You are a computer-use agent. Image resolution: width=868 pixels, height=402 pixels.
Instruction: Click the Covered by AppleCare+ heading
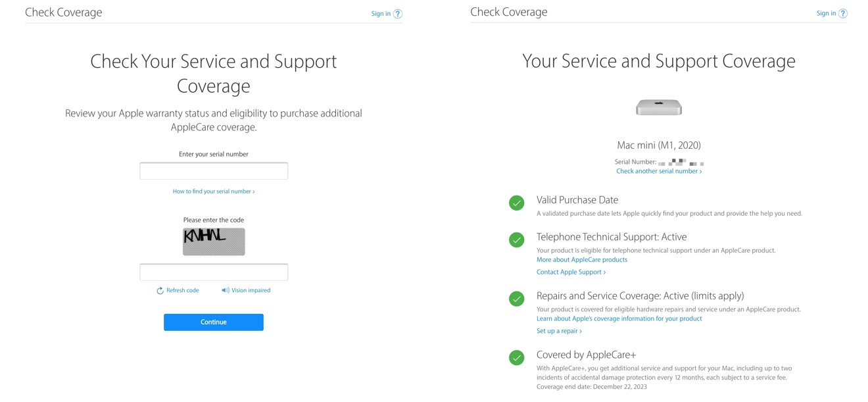[x=587, y=355]
